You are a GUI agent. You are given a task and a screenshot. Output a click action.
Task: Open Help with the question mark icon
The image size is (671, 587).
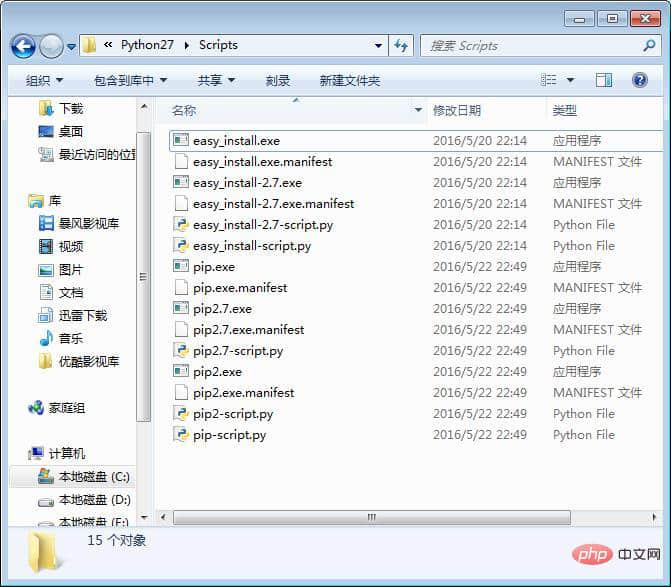click(x=640, y=80)
